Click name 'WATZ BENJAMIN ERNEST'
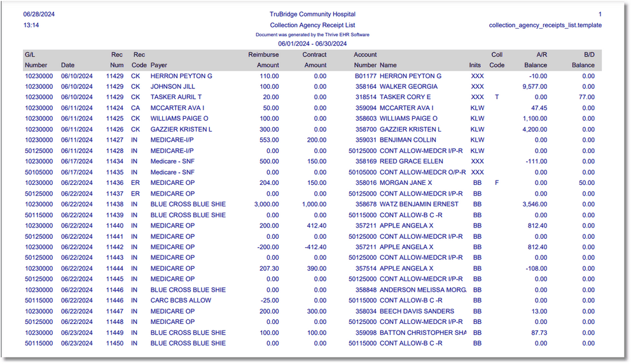The width and height of the screenshot is (631, 364). (419, 204)
